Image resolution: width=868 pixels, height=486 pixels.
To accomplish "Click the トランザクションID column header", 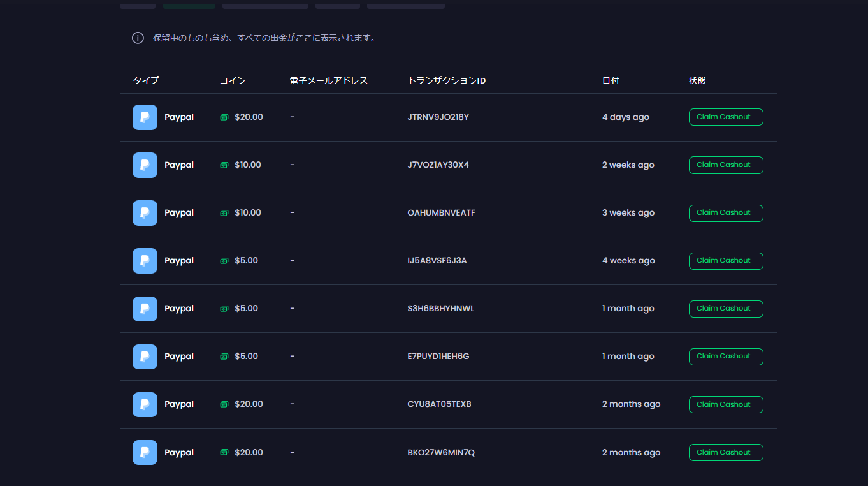I will pyautogui.click(x=447, y=80).
